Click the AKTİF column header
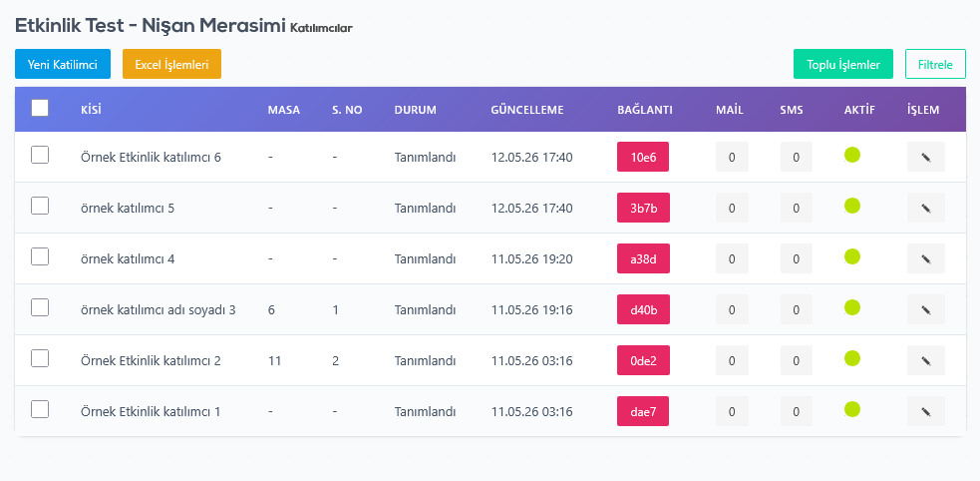This screenshot has width=980, height=481. tap(859, 110)
